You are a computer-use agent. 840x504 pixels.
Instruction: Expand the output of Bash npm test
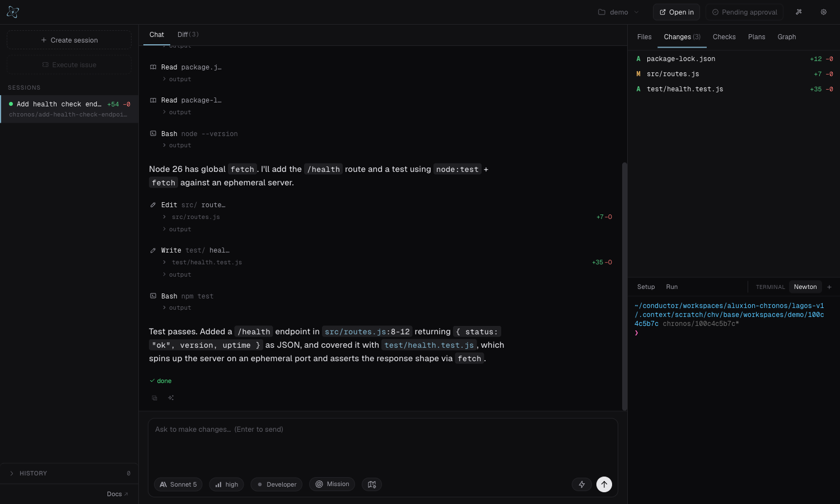(x=177, y=308)
